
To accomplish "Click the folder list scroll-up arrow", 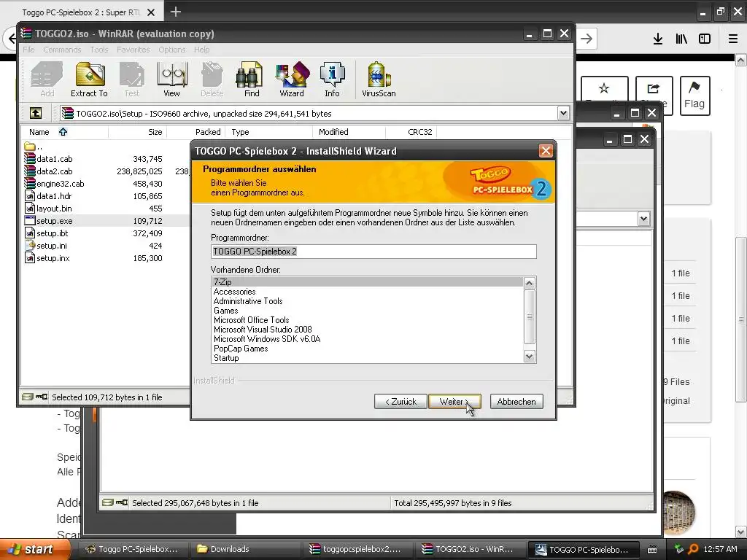I will 530,284.
